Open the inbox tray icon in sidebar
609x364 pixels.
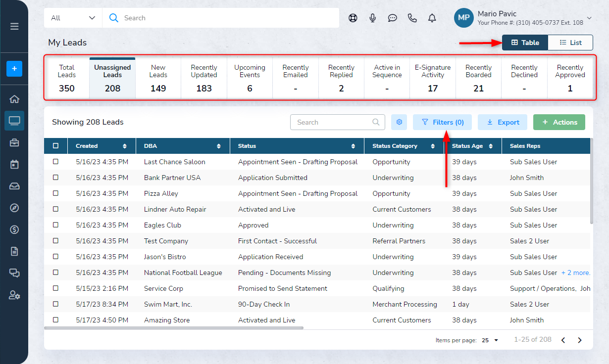click(x=14, y=186)
